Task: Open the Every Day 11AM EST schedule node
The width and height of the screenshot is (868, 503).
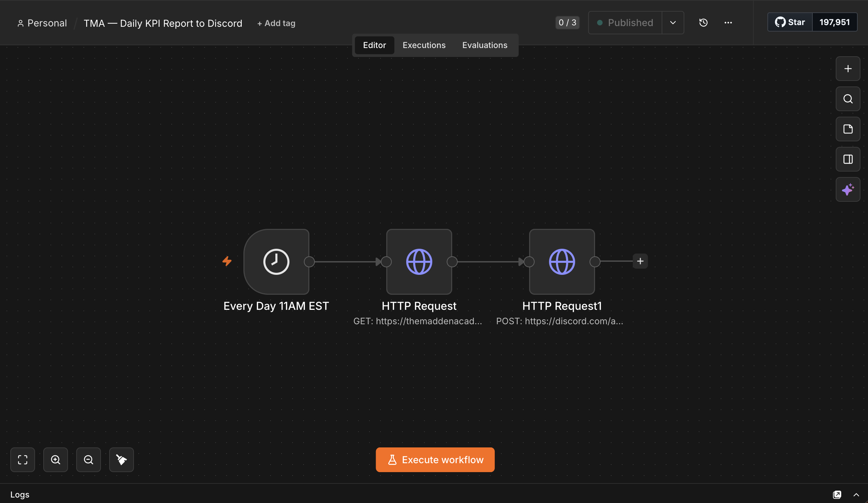Action: [x=276, y=262]
